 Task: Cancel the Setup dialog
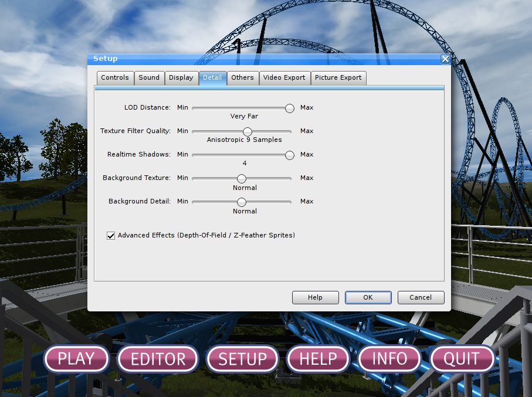tap(421, 297)
